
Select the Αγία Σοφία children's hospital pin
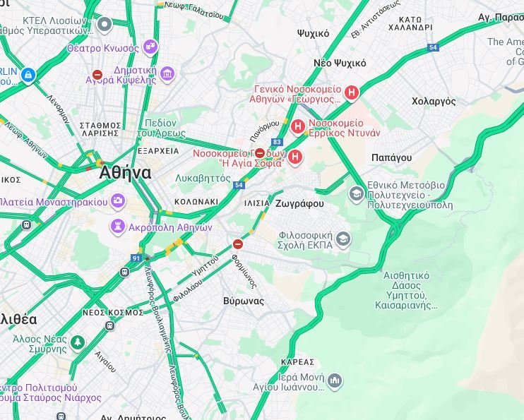click(295, 157)
